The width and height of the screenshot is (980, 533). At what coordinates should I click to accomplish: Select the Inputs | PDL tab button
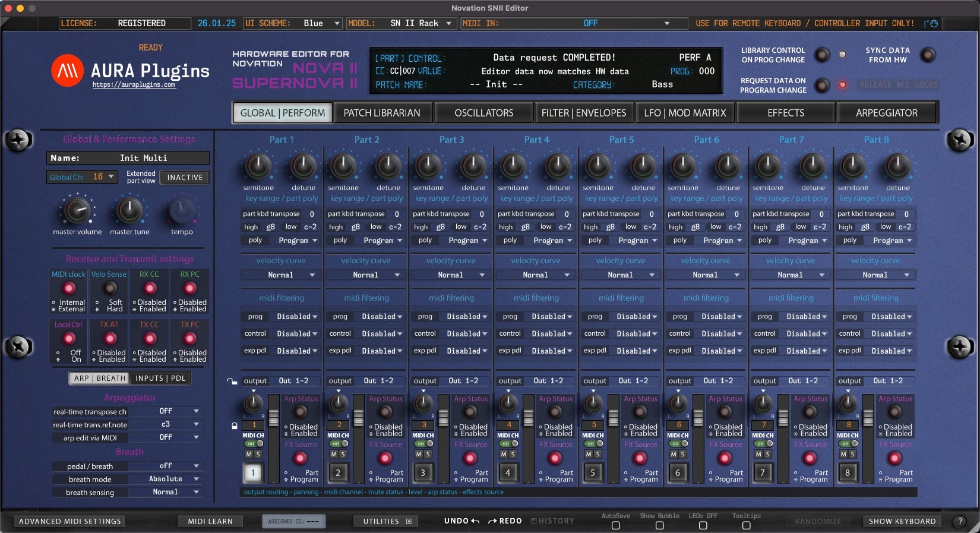click(160, 379)
